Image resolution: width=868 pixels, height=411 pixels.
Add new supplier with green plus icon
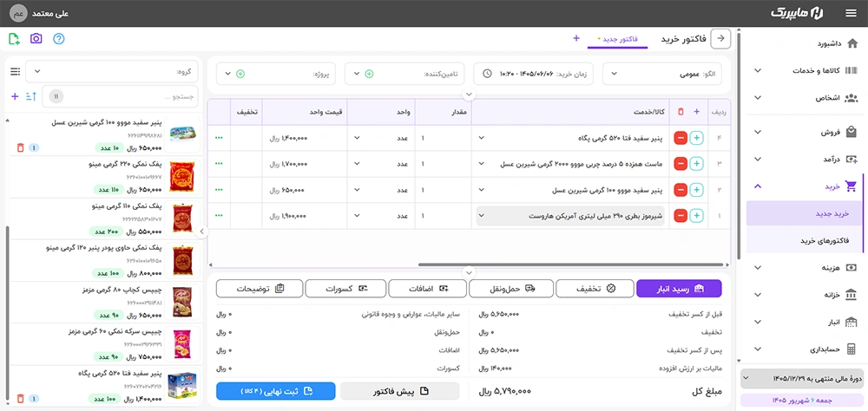pos(369,74)
